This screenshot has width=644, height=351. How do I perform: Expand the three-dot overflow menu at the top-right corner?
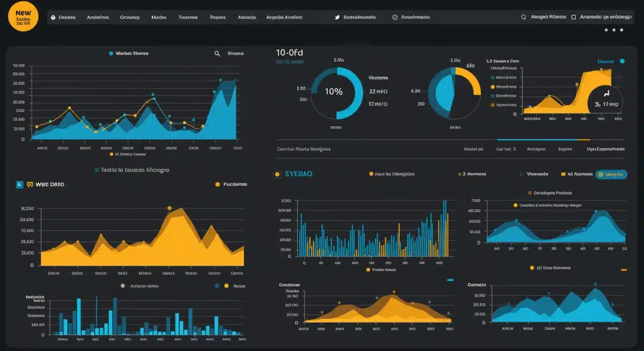point(613,29)
